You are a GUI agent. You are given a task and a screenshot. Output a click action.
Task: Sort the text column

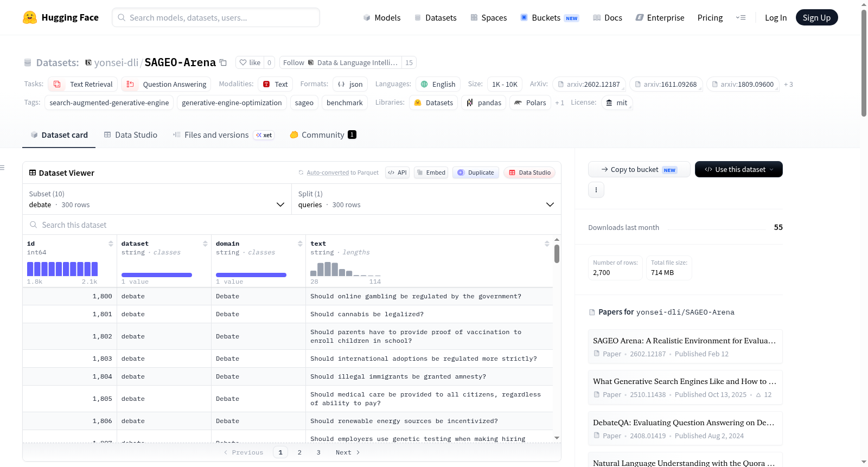click(x=547, y=244)
